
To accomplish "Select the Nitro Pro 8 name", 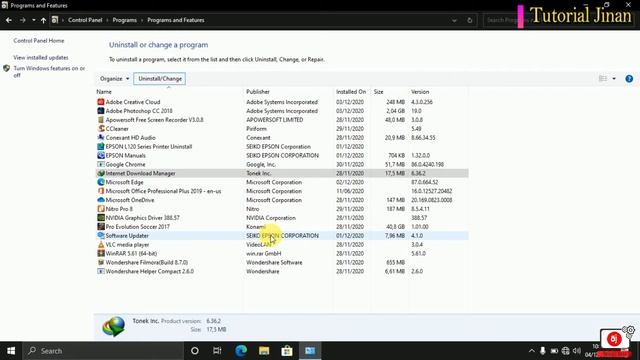I will 119,209.
